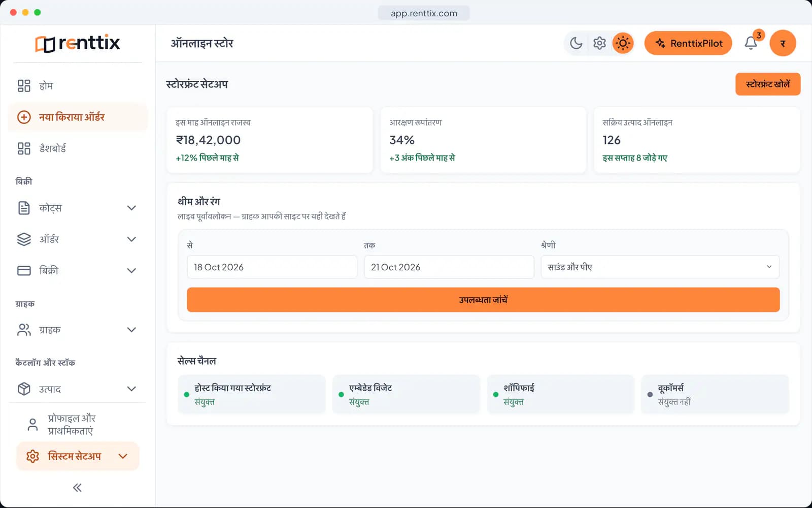Click the प्रोफाइल और प्राथमिकताएं person icon
The image size is (812, 508).
(x=32, y=425)
